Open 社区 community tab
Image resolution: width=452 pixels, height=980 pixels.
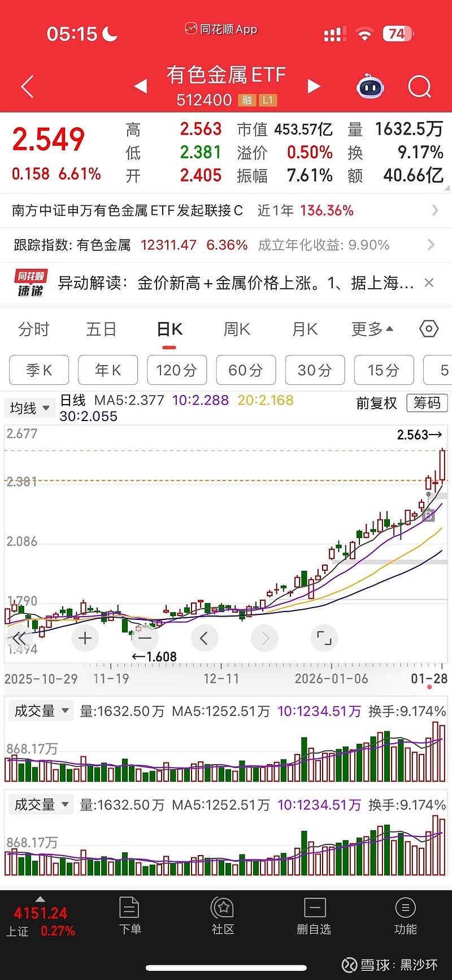pos(223,916)
